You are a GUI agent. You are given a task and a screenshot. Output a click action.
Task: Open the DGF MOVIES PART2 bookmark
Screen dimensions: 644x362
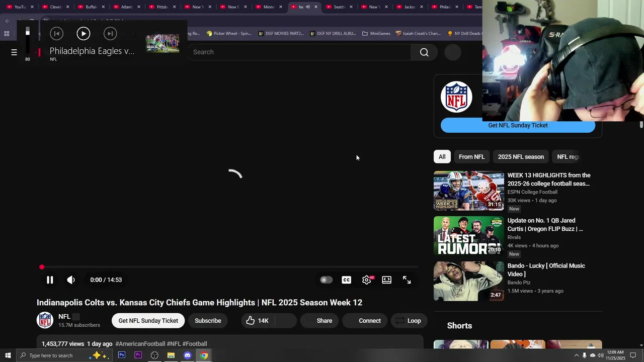[281, 33]
